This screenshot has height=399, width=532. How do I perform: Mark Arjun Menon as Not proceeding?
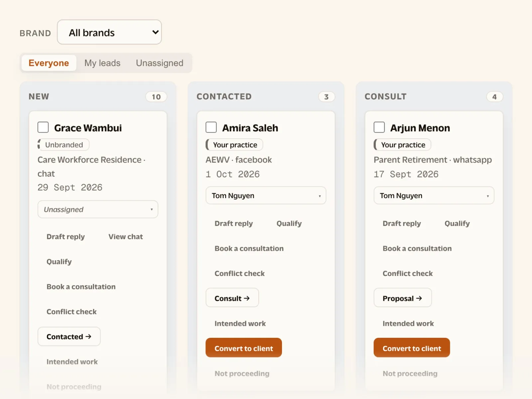pyautogui.click(x=410, y=373)
